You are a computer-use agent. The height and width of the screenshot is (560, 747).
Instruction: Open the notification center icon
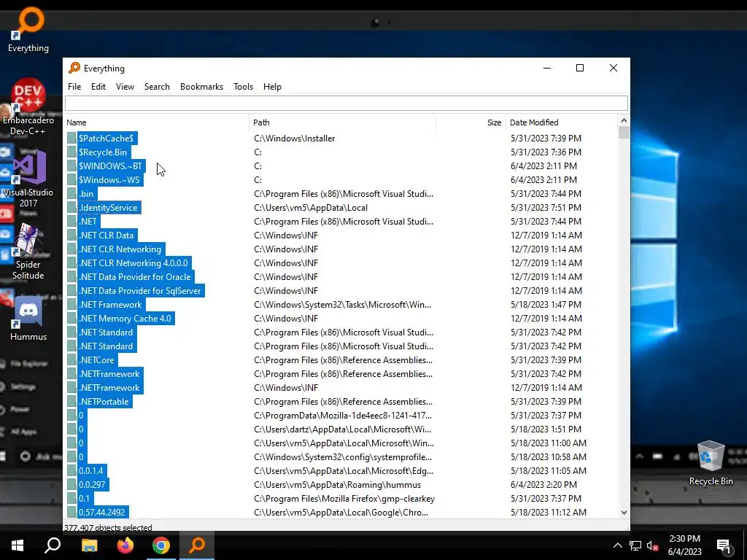724,545
